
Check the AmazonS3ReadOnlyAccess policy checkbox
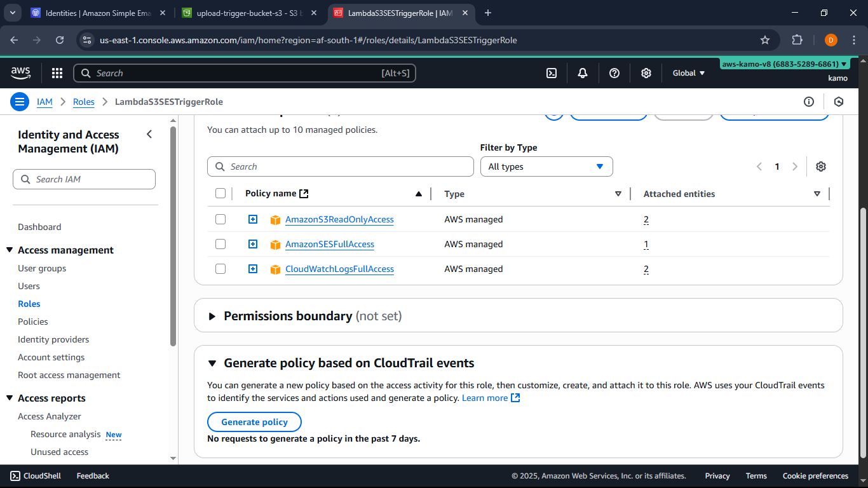(220, 219)
